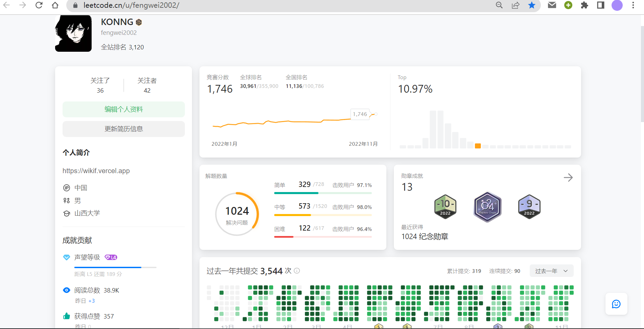Click the badge icon beside KONNG name

pyautogui.click(x=139, y=22)
